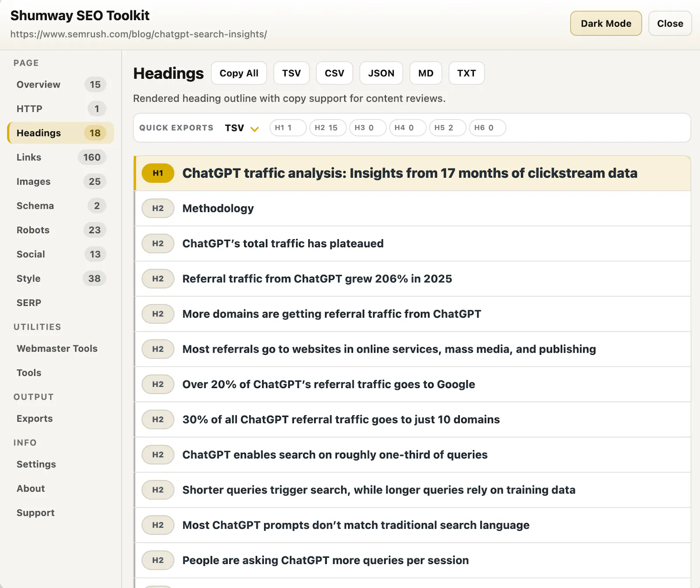Click the H1 badge on title row
700x588 pixels.
[158, 173]
